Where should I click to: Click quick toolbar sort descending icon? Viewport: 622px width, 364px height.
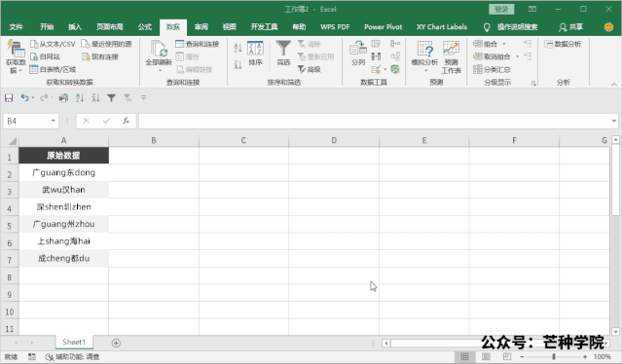tap(95, 97)
